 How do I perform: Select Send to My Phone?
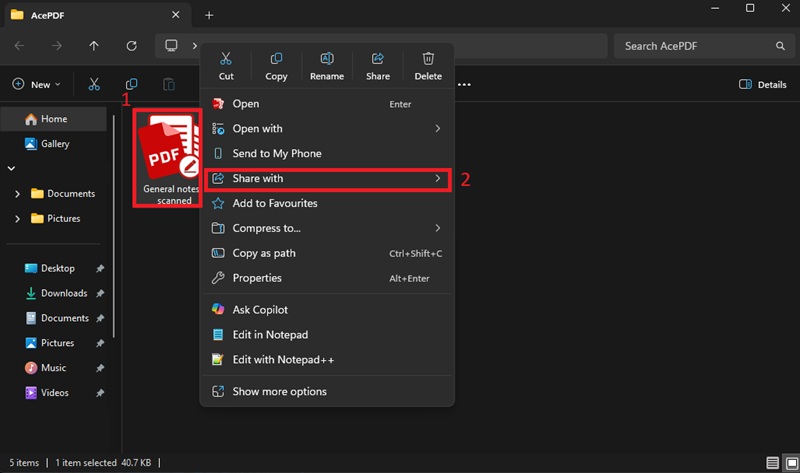pos(327,153)
